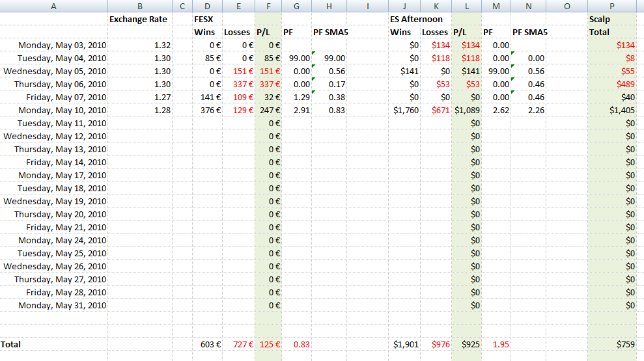
Task: Select the Wednesday, May 05, 2010 date cell
Action: [x=54, y=71]
